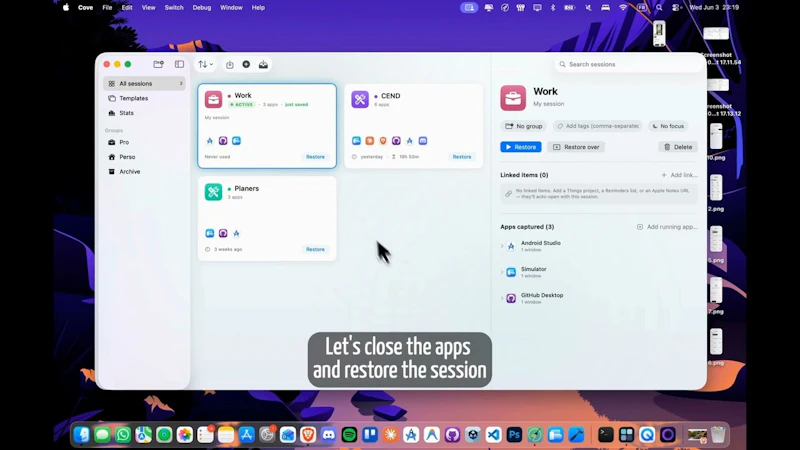
Task: Open the Switch menu
Action: tap(174, 8)
